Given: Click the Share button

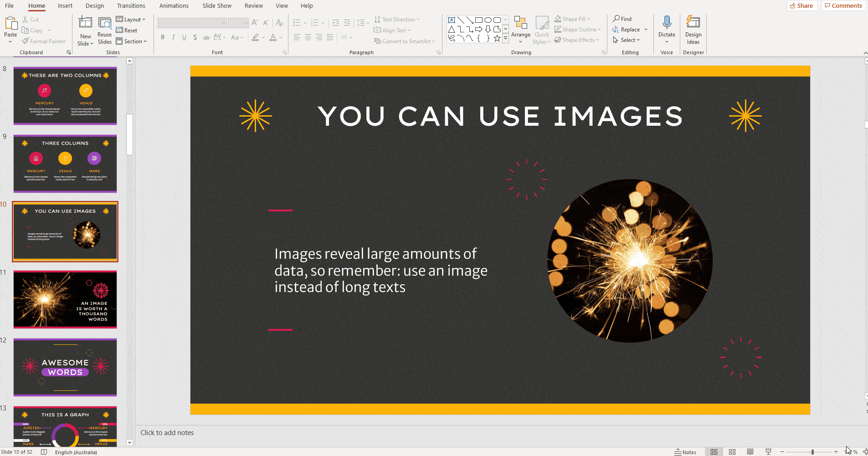Looking at the screenshot, I should (801, 6).
